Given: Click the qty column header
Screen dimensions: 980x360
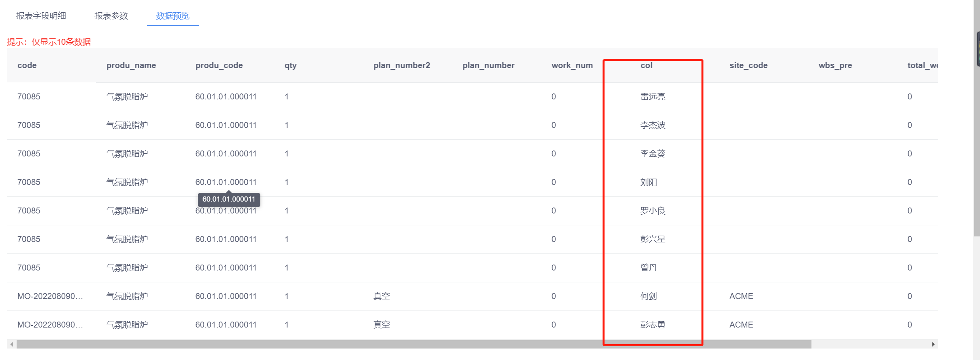Looking at the screenshot, I should click(x=290, y=65).
